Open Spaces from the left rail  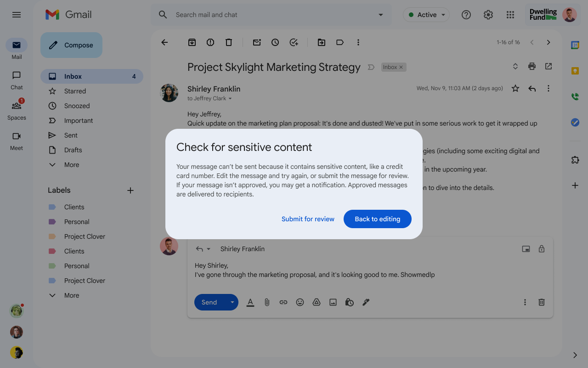[17, 106]
